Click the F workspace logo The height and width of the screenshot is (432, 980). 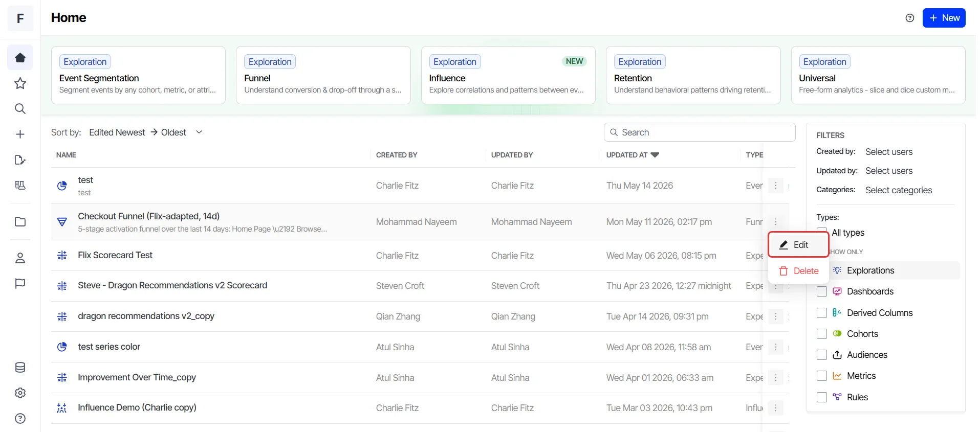tap(20, 18)
